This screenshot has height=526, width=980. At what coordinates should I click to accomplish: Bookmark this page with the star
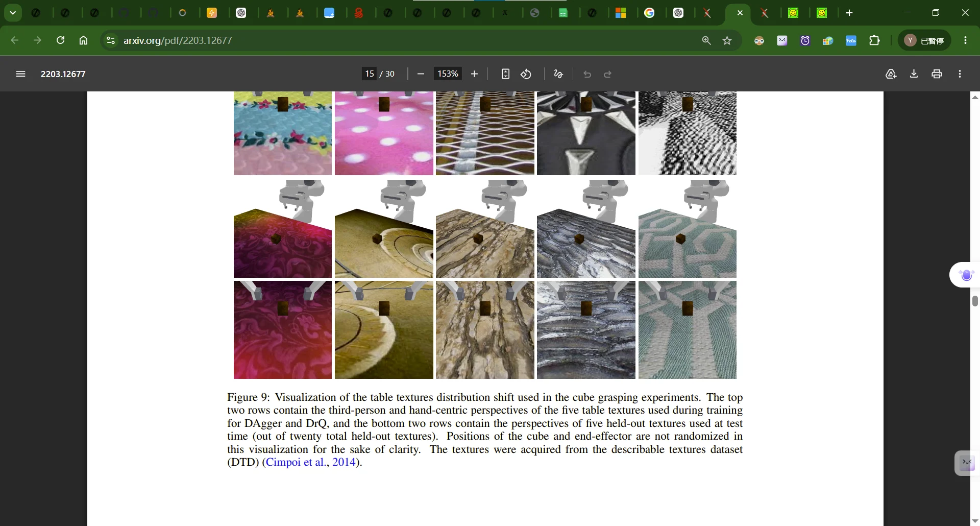point(727,40)
